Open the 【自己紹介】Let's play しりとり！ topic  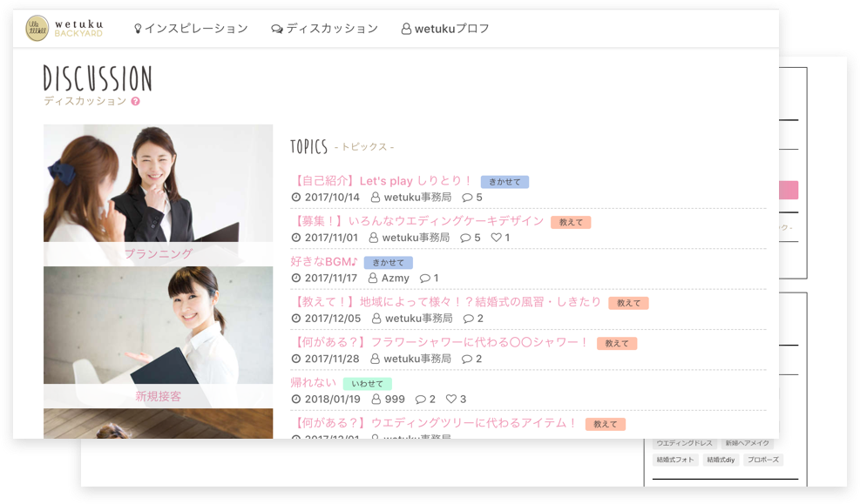[382, 181]
